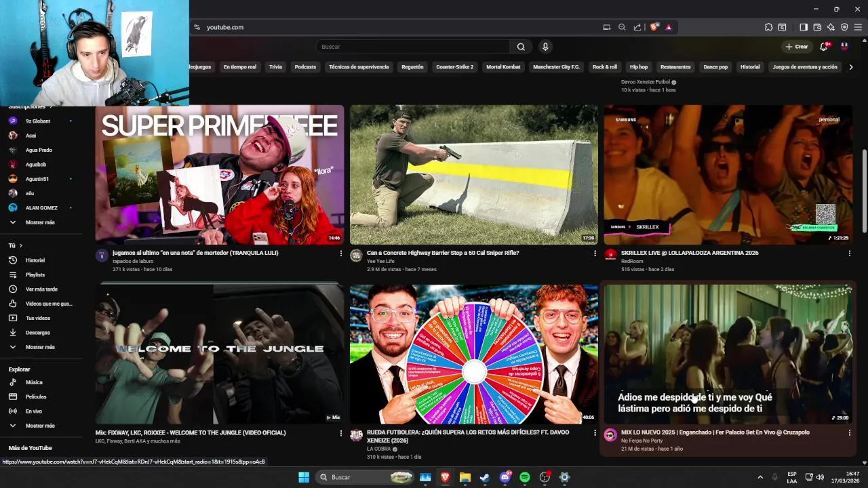Click the zoom-out magnifier in address bar
Image resolution: width=868 pixels, height=488 pixels.
pyautogui.click(x=622, y=27)
